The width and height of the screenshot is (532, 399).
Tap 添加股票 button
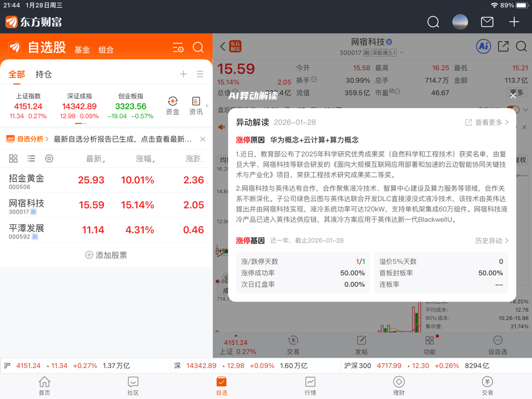tap(106, 255)
